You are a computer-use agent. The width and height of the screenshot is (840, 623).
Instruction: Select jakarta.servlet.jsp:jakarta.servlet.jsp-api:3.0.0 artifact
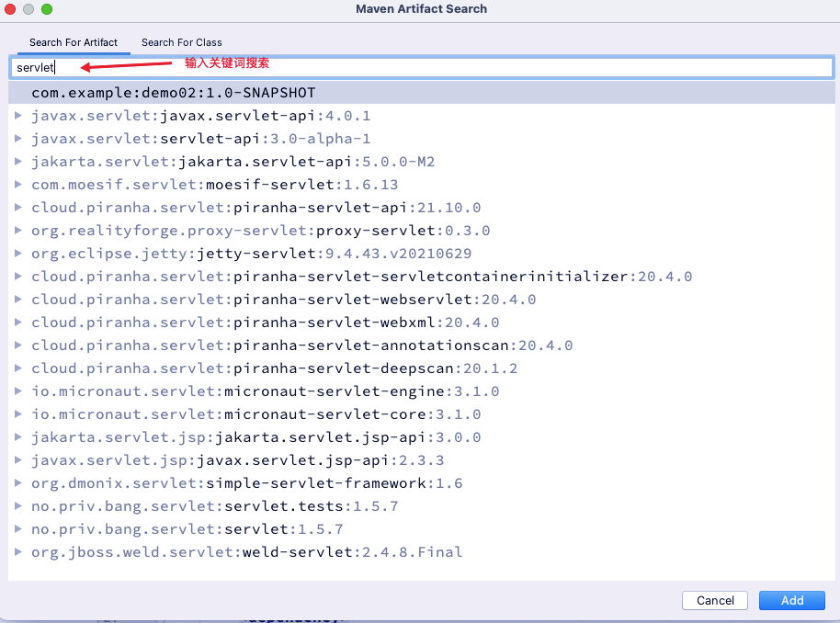point(256,437)
